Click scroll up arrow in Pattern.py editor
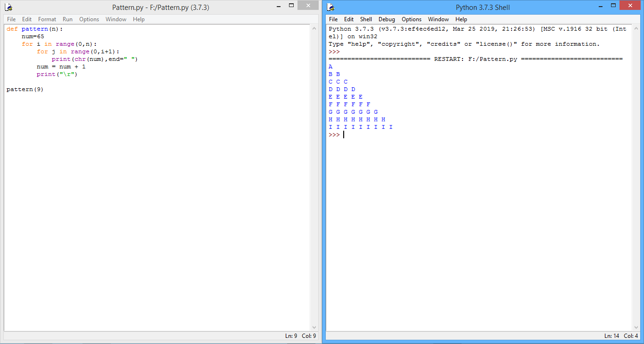644x344 pixels. pos(314,28)
